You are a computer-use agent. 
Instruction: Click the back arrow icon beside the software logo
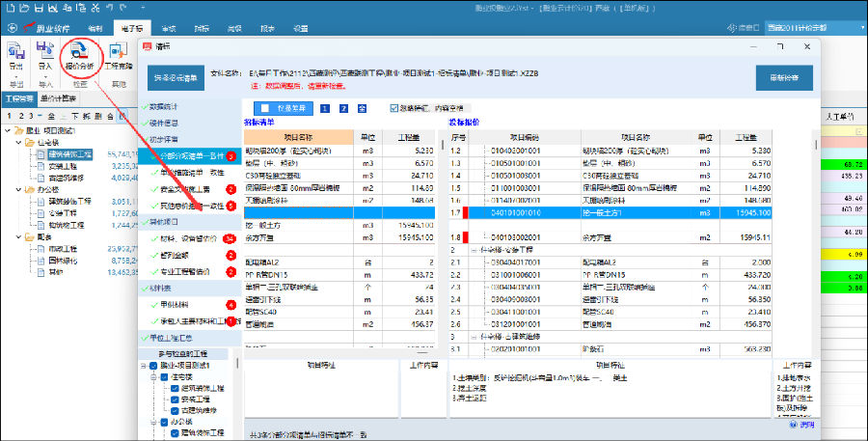(x=12, y=29)
